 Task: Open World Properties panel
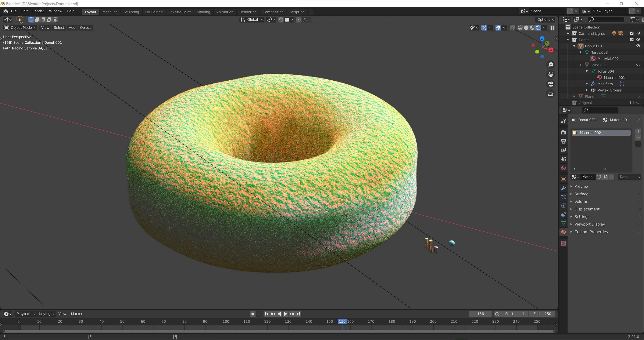tap(563, 167)
